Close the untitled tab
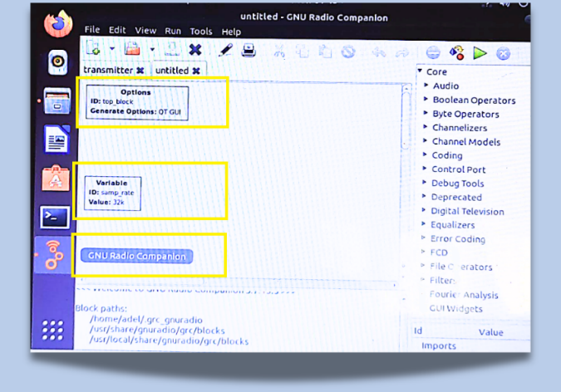The width and height of the screenshot is (561, 392). point(196,71)
